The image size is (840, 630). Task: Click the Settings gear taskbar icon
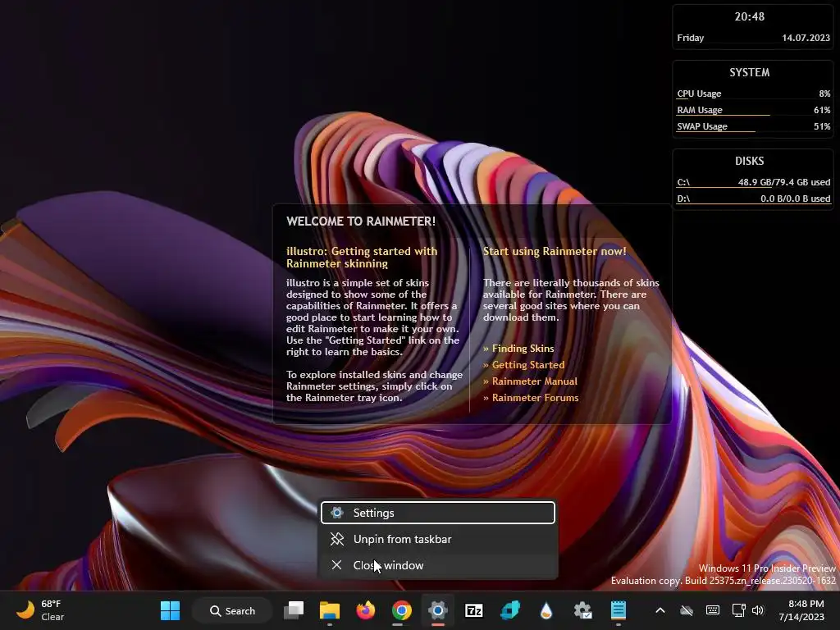[438, 610]
